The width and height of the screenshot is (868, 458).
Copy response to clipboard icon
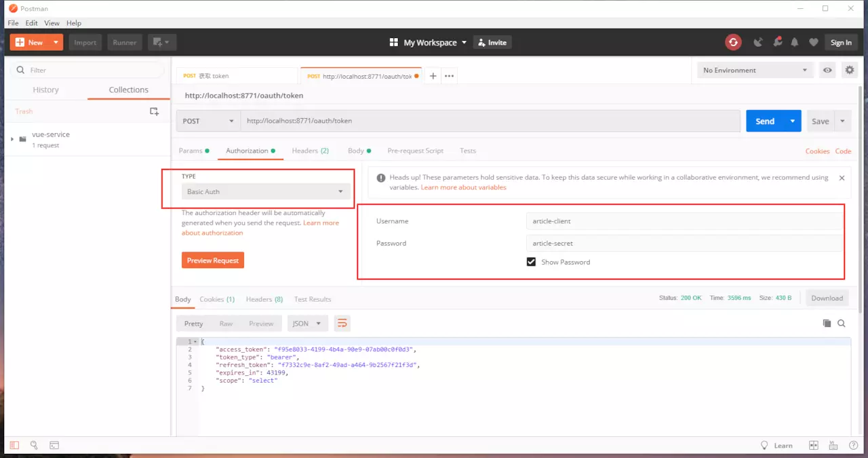coord(827,324)
